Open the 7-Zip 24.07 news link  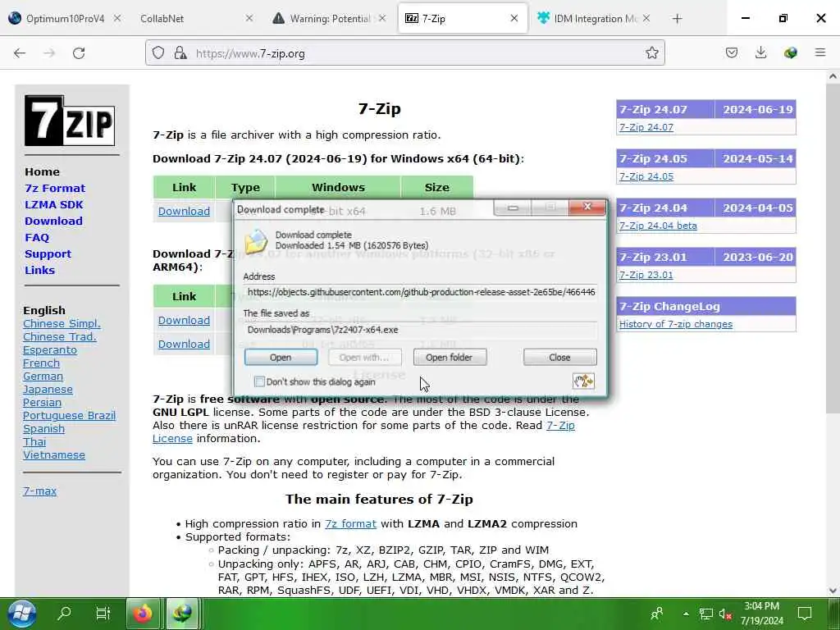[646, 127]
